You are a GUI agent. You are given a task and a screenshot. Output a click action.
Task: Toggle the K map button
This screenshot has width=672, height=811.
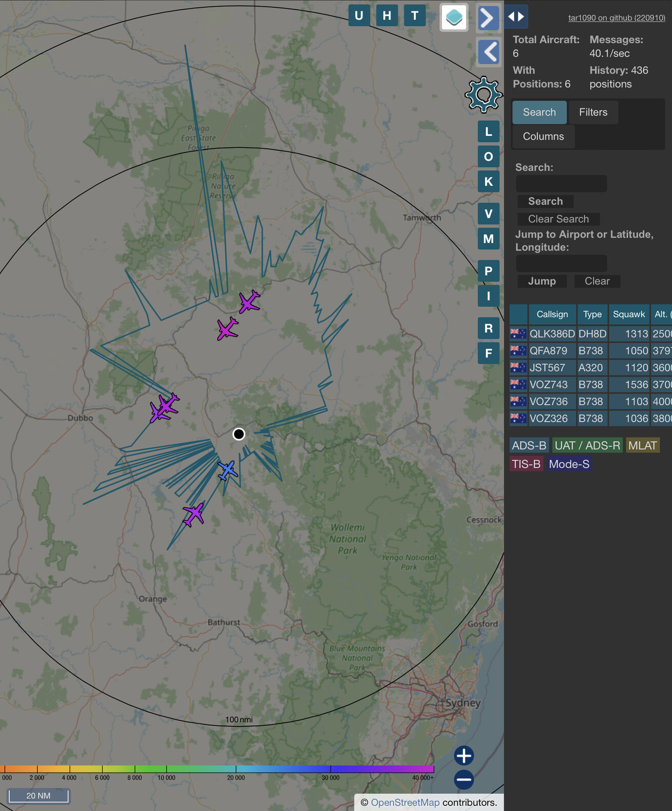(488, 182)
